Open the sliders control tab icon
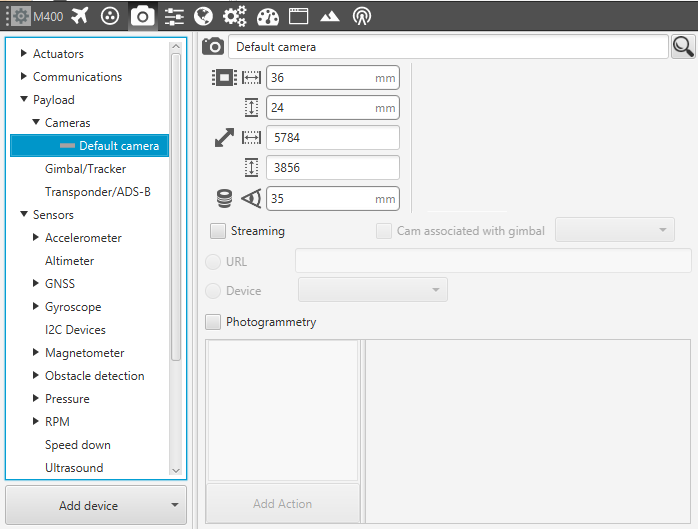Image resolution: width=698 pixels, height=529 pixels. click(x=174, y=16)
